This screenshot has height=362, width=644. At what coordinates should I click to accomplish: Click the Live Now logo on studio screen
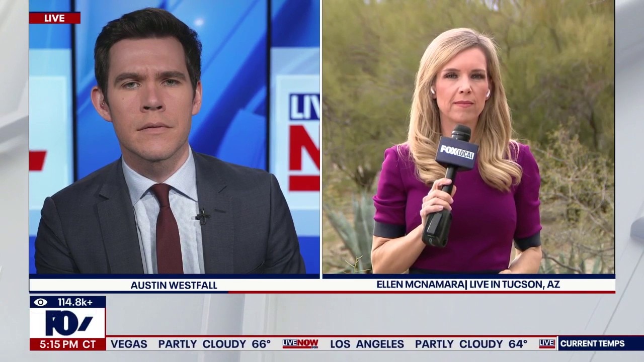coord(303,141)
